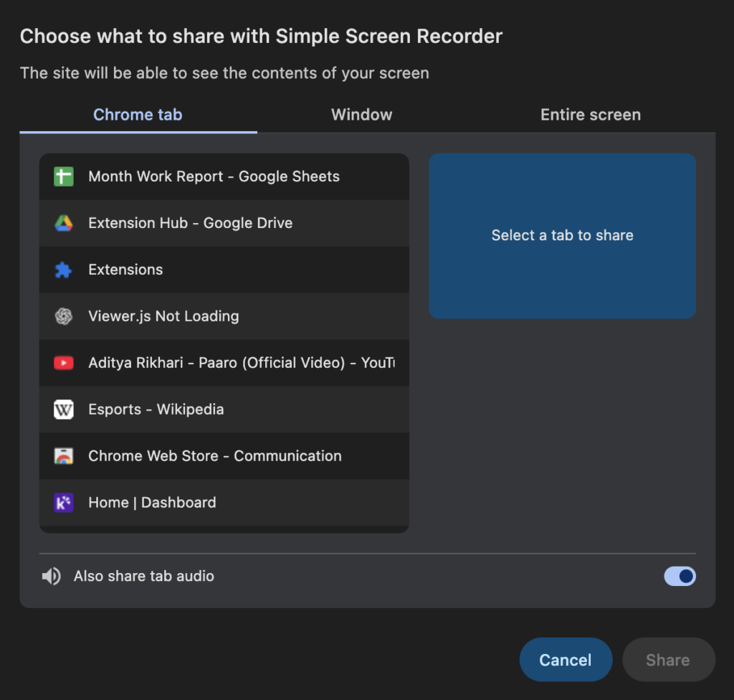Click the Select a tab to share preview
Viewport: 734px width, 700px height.
[562, 235]
